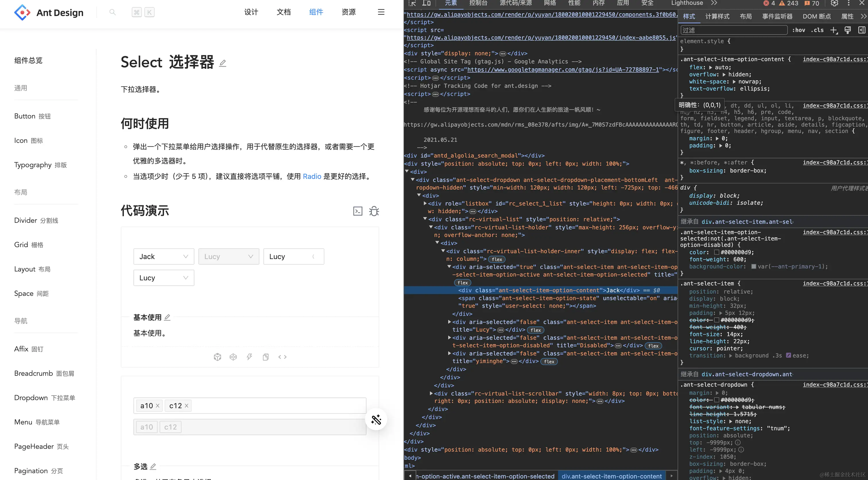868x480 pixels.
Task: Go to Button 按钮 in the sidebar
Action: pyautogui.click(x=32, y=116)
